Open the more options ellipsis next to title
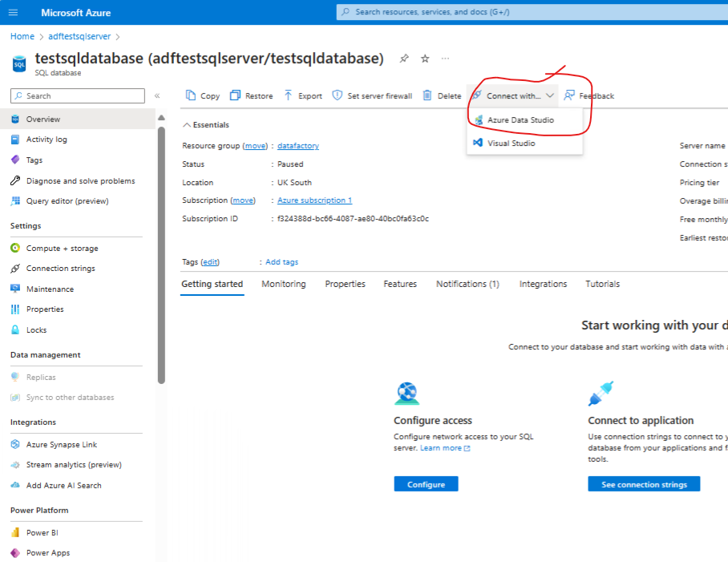This screenshot has width=728, height=562. [445, 59]
